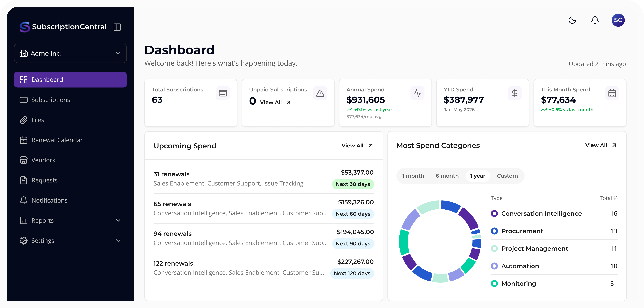Click the Next 60 days badge
644x308 pixels.
coord(353,214)
